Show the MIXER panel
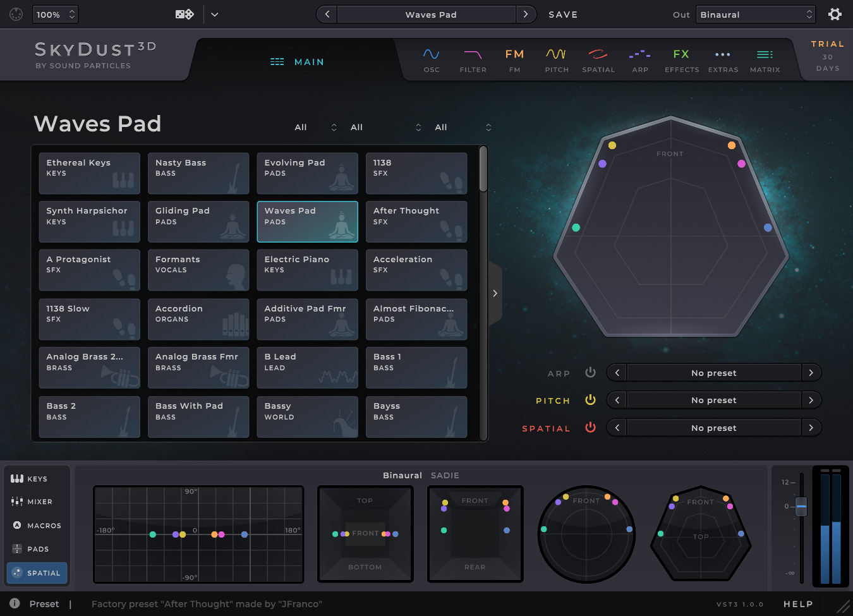The width and height of the screenshot is (853, 616). [36, 502]
